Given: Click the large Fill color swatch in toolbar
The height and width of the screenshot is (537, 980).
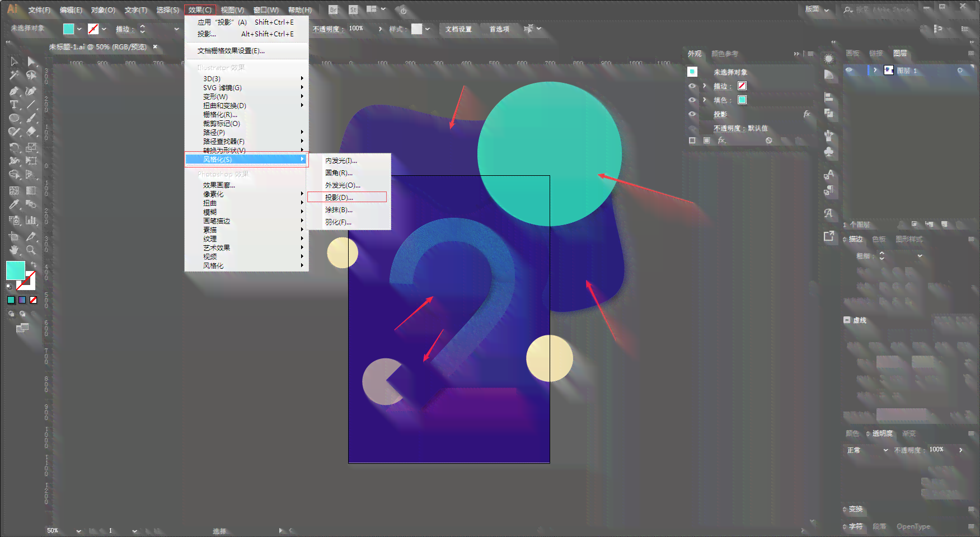Looking at the screenshot, I should click(15, 270).
